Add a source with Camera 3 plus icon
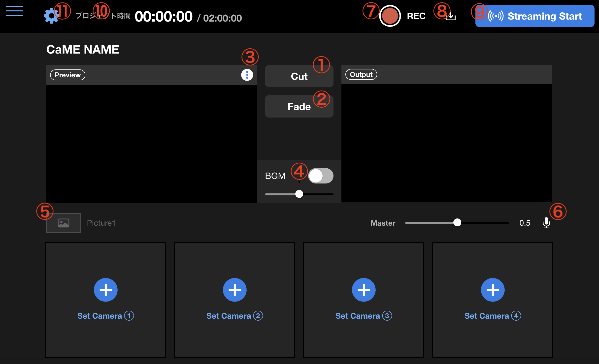The width and height of the screenshot is (599, 364). 364,290
